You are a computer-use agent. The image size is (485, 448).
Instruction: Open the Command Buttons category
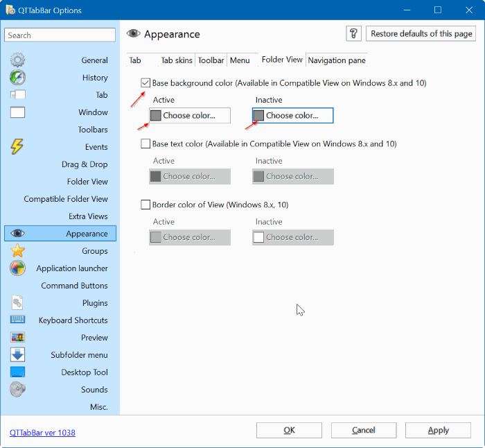click(75, 286)
